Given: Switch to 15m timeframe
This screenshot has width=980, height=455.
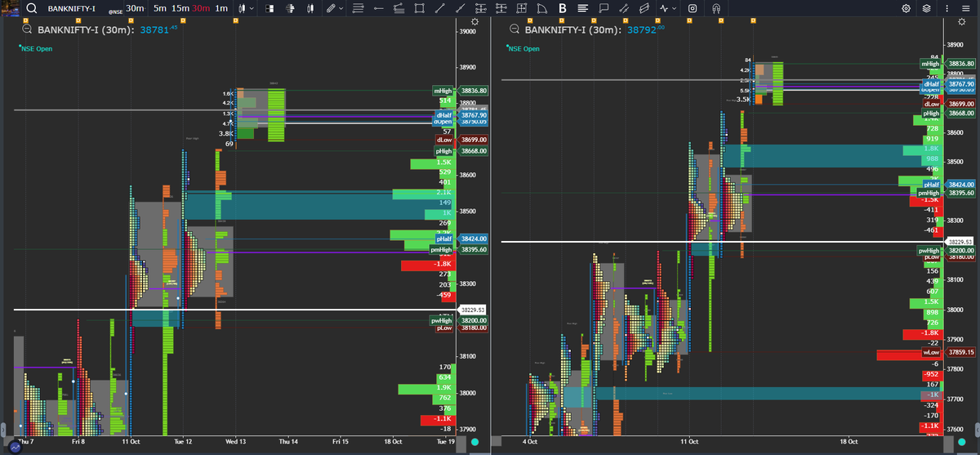Looking at the screenshot, I should click(x=180, y=8).
